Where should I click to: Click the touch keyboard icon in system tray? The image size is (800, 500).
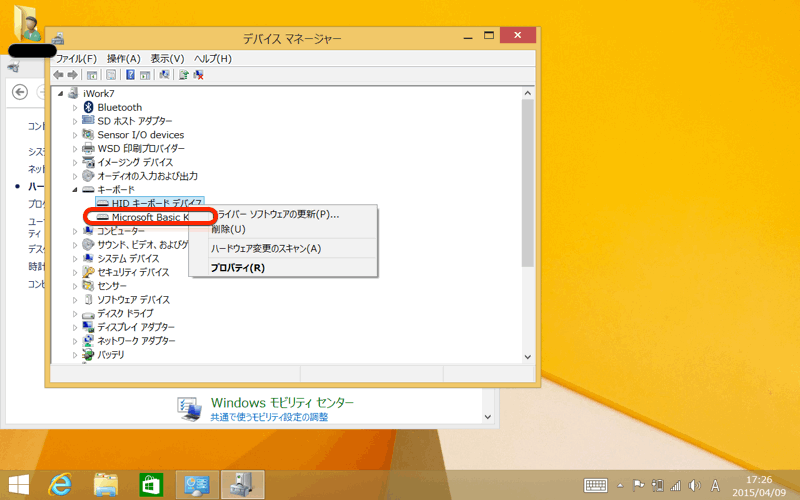(596, 485)
